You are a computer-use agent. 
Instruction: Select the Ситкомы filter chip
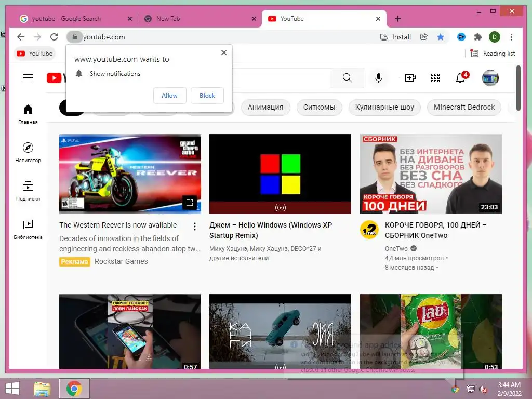point(320,107)
